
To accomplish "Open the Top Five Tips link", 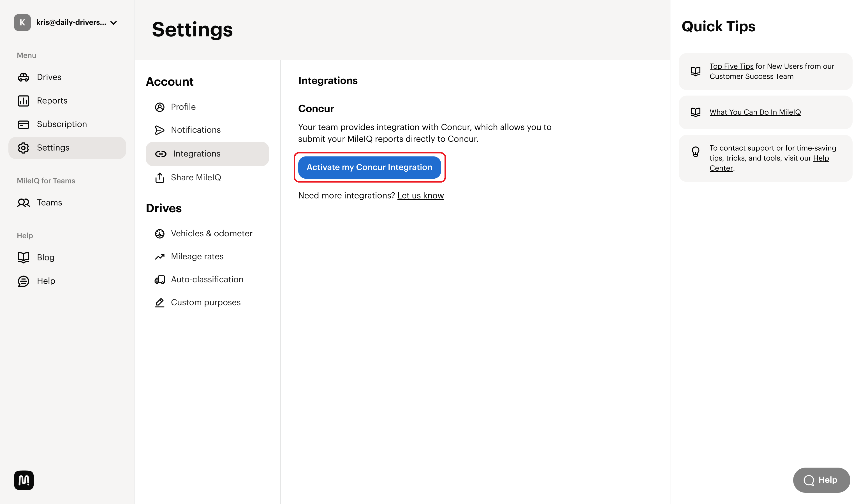I will point(731,66).
